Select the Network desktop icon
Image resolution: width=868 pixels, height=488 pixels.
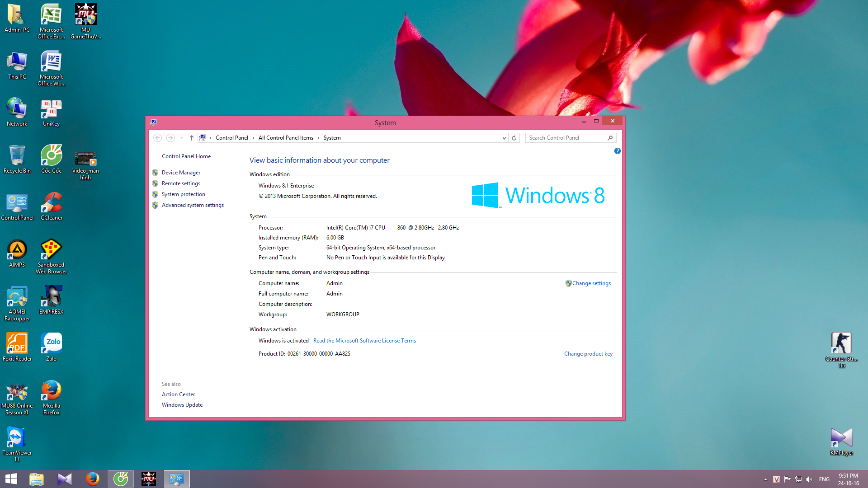tap(17, 113)
